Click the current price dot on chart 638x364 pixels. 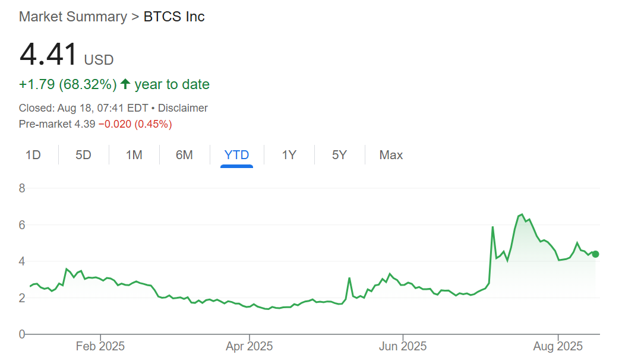point(596,254)
